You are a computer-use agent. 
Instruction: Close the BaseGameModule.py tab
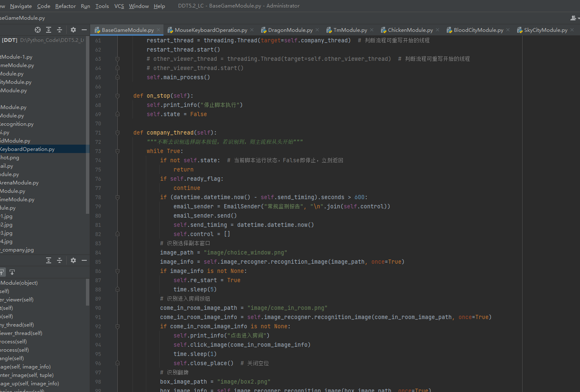pos(158,30)
